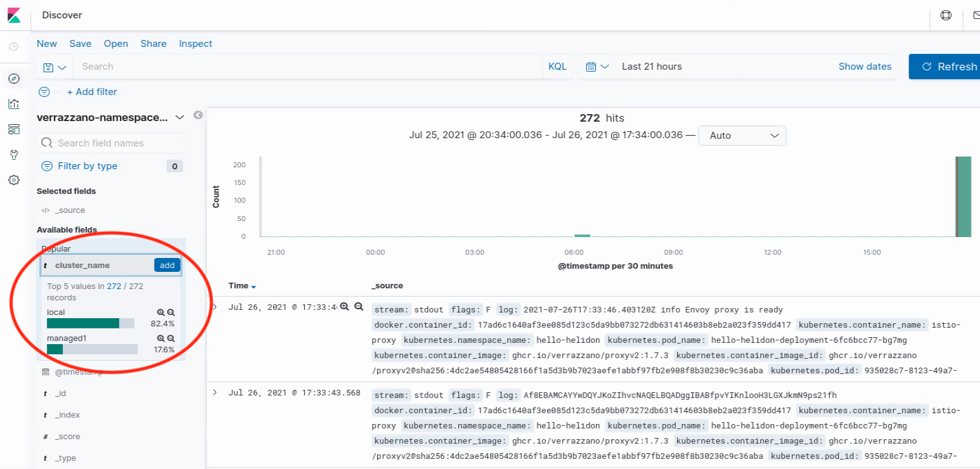Open Dev Tools wrench icon in sidebar
Image resolution: width=980 pixels, height=469 pixels.
pyautogui.click(x=14, y=155)
